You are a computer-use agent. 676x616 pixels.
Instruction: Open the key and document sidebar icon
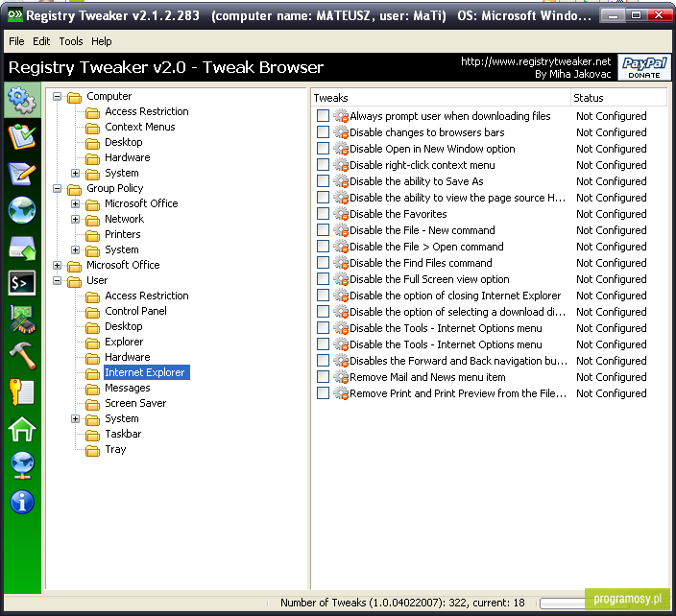[x=22, y=392]
